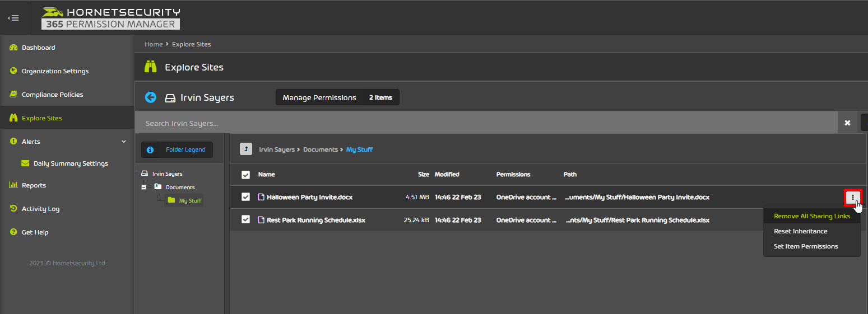Click the Compliance Policies book icon

pos(13,95)
